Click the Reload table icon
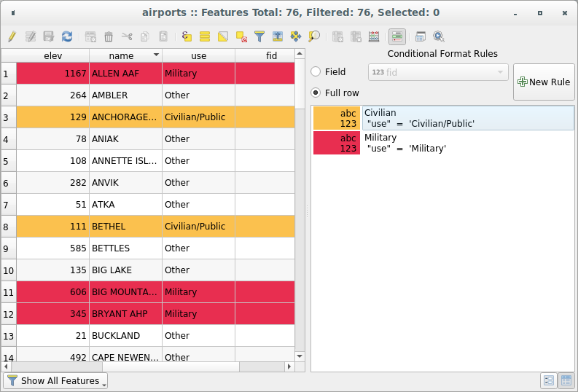 coord(67,36)
